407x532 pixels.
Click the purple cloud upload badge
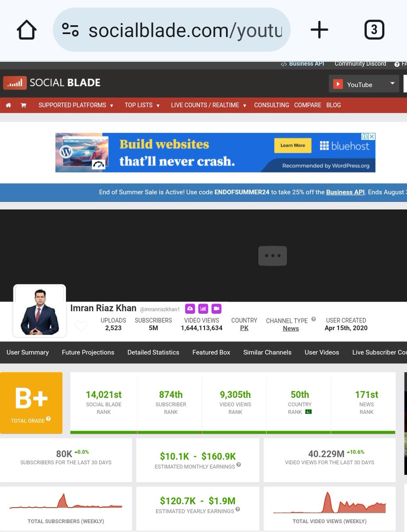coord(190,309)
